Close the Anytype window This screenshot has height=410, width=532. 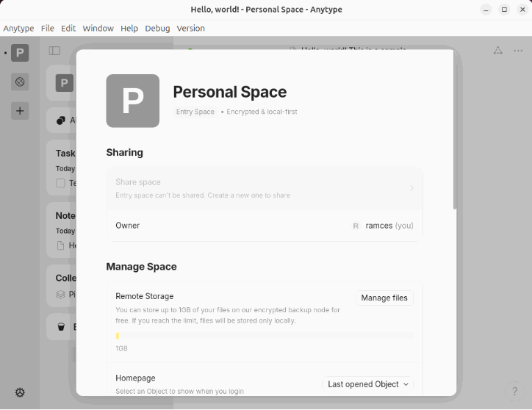coord(522,10)
